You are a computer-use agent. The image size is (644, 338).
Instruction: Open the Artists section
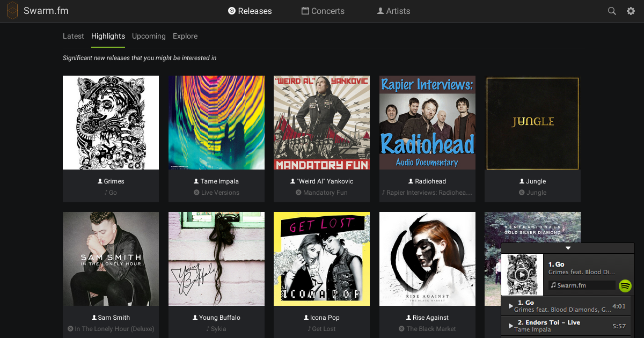tap(394, 11)
